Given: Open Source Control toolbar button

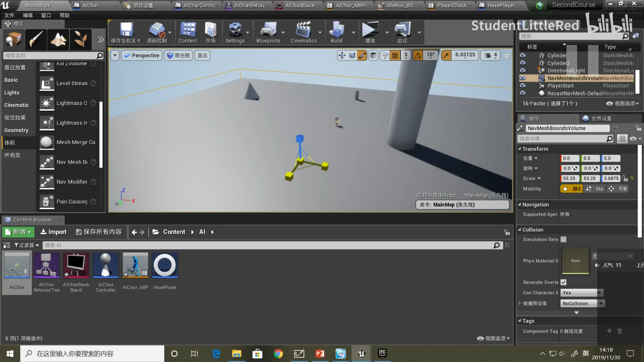Looking at the screenshot, I should pos(157,33).
